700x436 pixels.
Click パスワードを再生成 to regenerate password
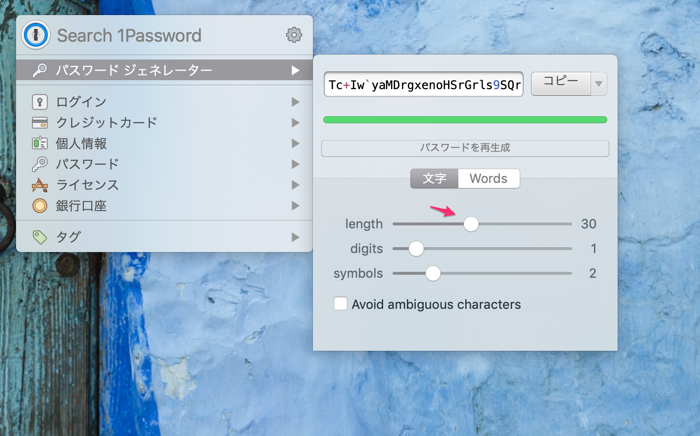tap(465, 148)
